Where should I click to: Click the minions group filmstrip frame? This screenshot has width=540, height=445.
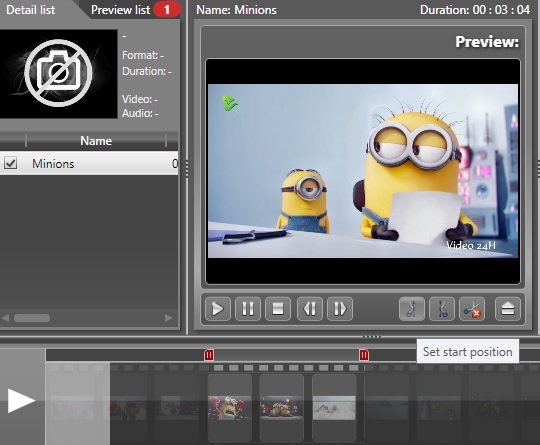pos(282,408)
